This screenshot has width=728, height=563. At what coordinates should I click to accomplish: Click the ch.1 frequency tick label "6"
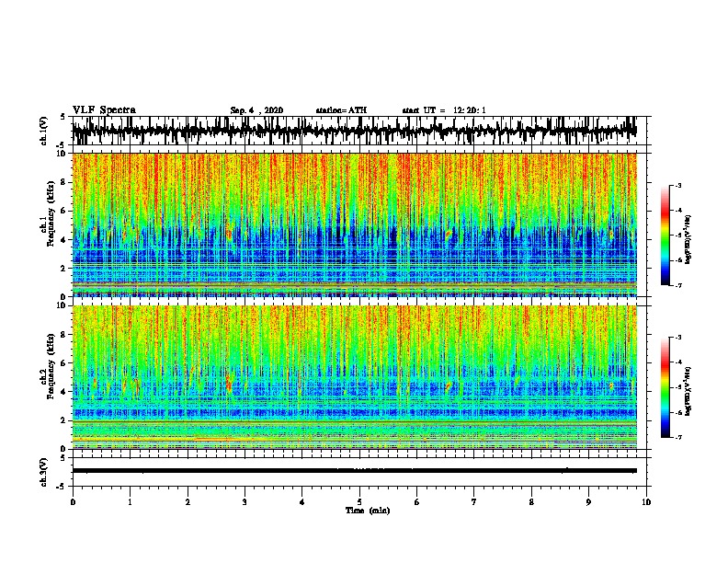point(65,211)
